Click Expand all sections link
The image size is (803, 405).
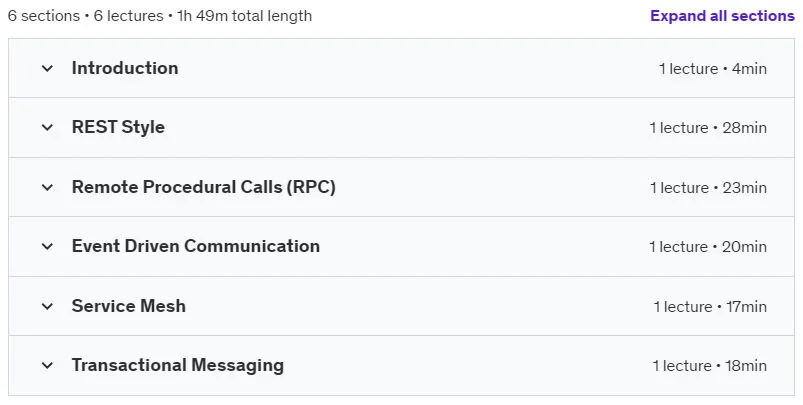[x=722, y=16]
